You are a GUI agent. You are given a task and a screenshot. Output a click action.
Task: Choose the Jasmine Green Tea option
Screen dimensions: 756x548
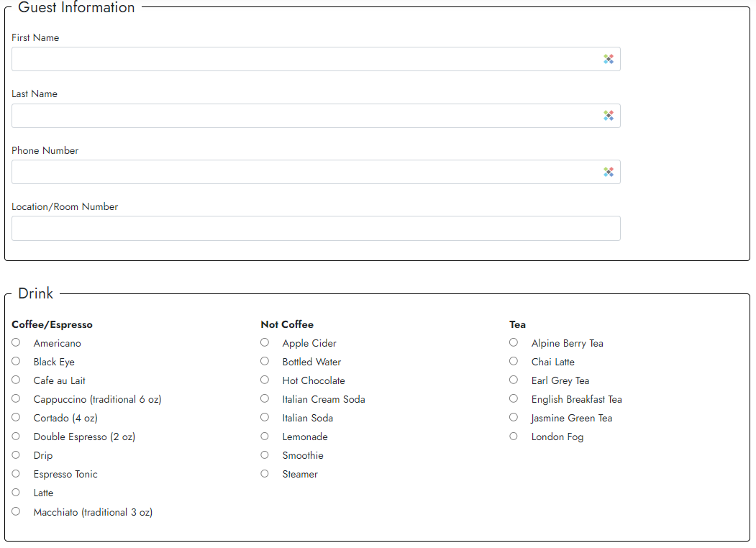(x=514, y=417)
